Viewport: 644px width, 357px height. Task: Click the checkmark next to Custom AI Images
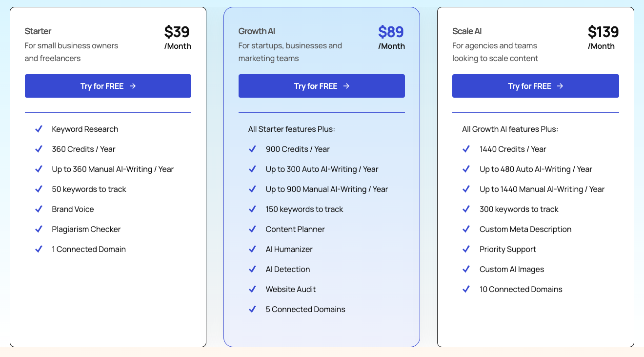click(466, 269)
